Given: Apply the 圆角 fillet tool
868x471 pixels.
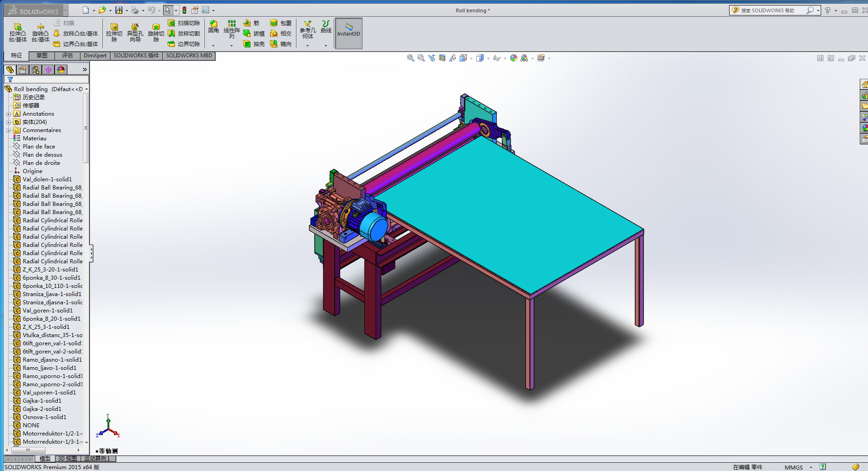Looking at the screenshot, I should pos(214,27).
